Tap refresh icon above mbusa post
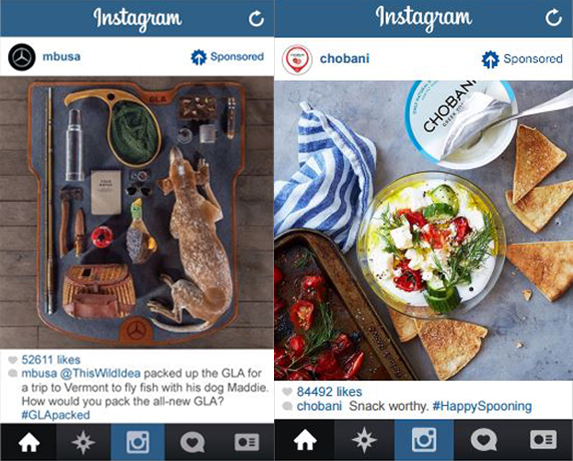This screenshot has width=573, height=461. click(256, 18)
